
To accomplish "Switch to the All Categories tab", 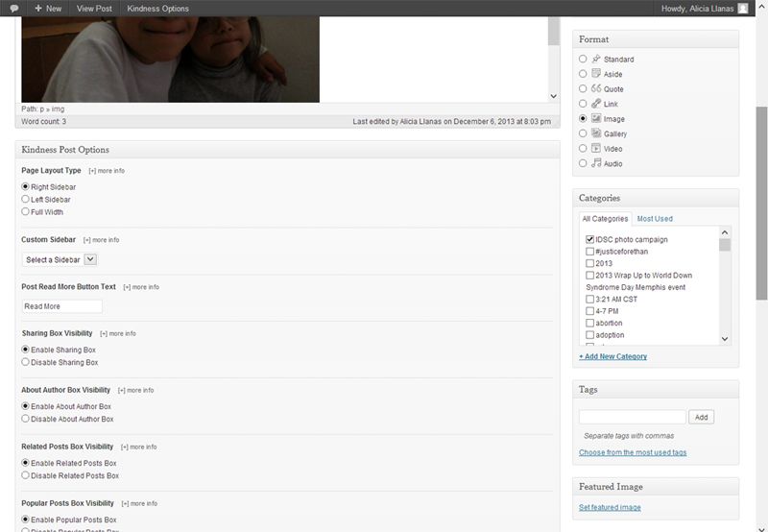I will (x=605, y=219).
